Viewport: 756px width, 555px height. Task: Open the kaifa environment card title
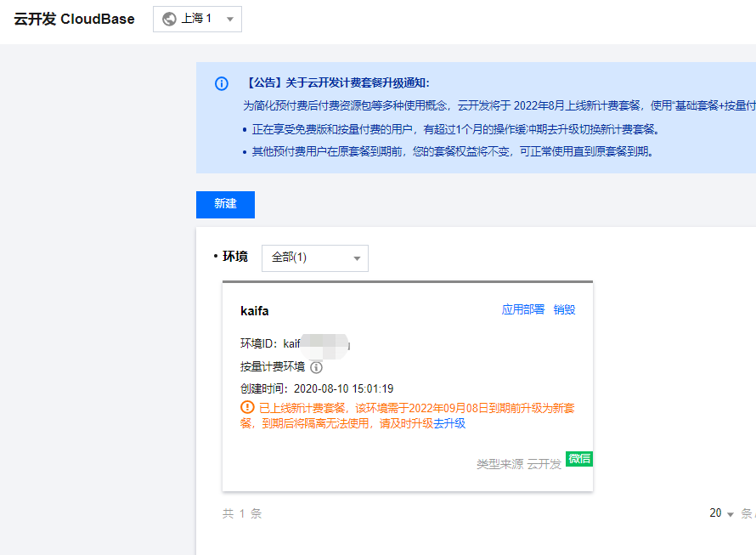coord(255,311)
